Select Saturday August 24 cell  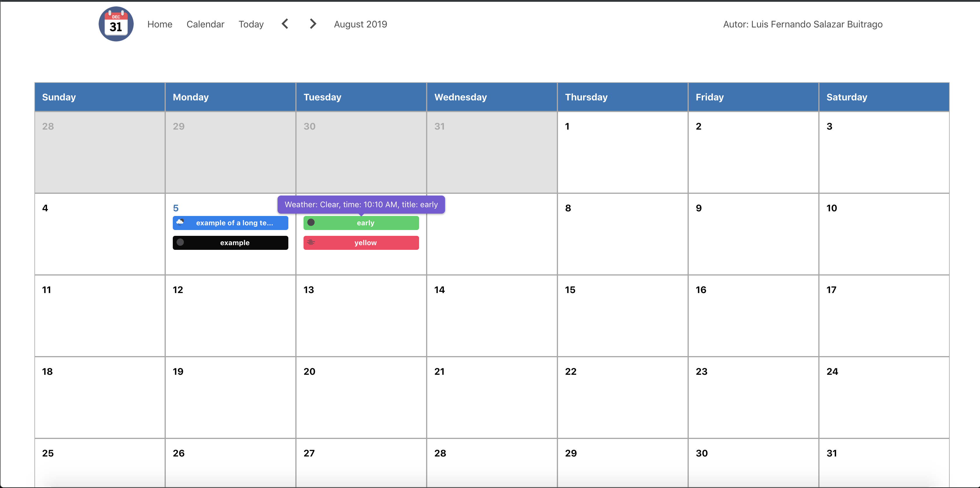click(x=883, y=398)
